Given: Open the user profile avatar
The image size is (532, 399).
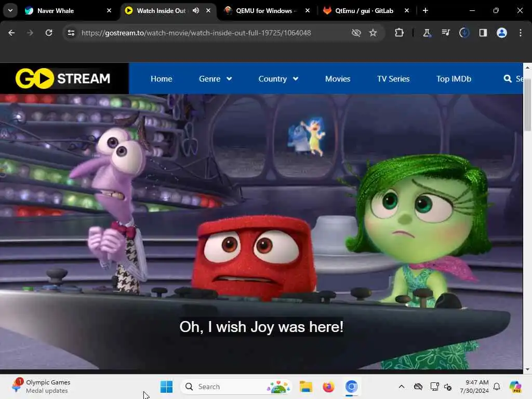Looking at the screenshot, I should click(502, 33).
